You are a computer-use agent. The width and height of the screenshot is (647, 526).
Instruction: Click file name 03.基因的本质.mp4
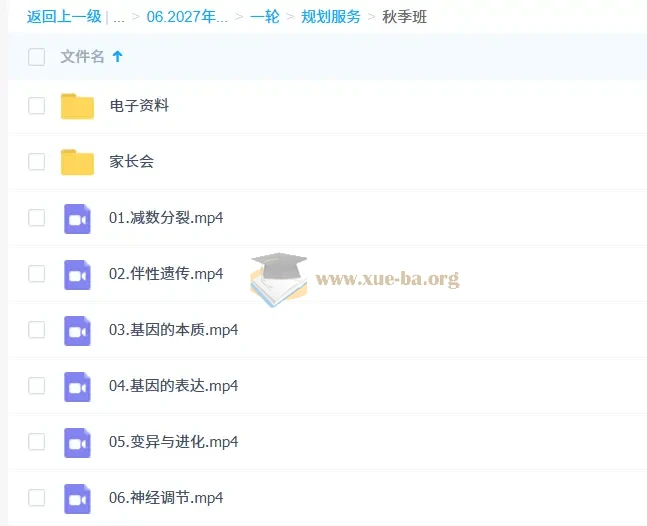pyautogui.click(x=173, y=330)
